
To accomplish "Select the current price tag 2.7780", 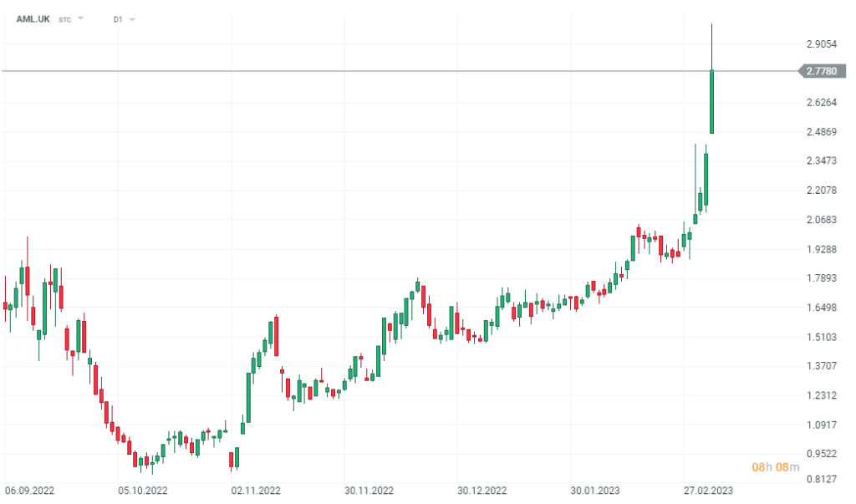I will tap(822, 71).
